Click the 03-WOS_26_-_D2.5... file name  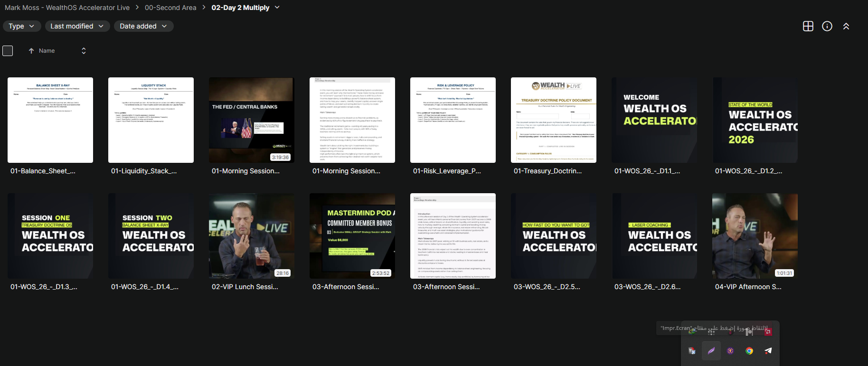coord(547,287)
